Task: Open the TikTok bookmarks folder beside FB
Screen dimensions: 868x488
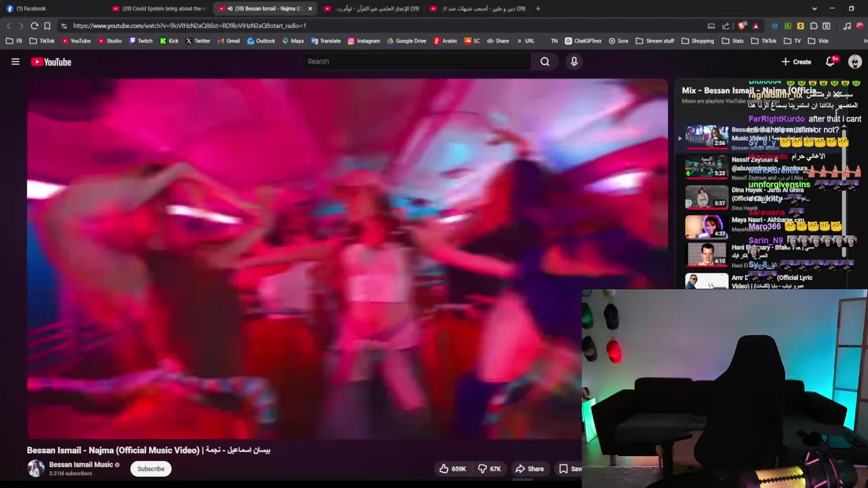Action: coord(42,41)
